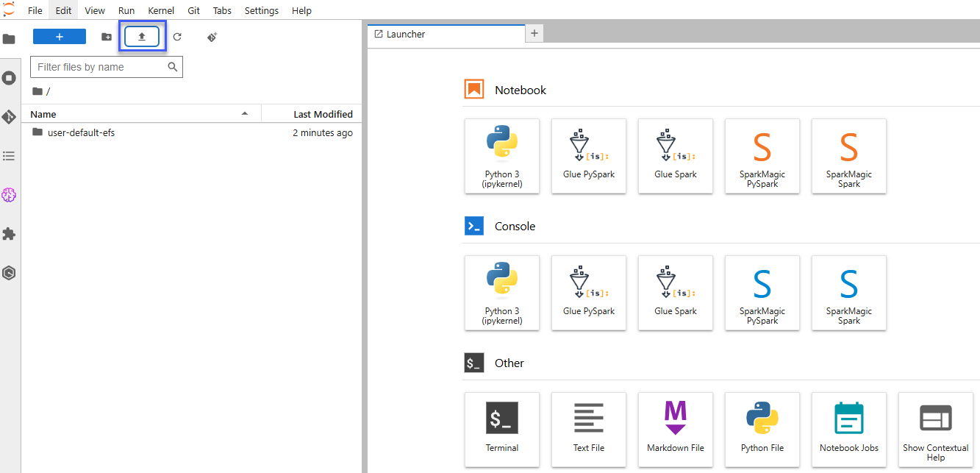The image size is (980, 473).
Task: Click the Console section header
Action: tap(515, 226)
